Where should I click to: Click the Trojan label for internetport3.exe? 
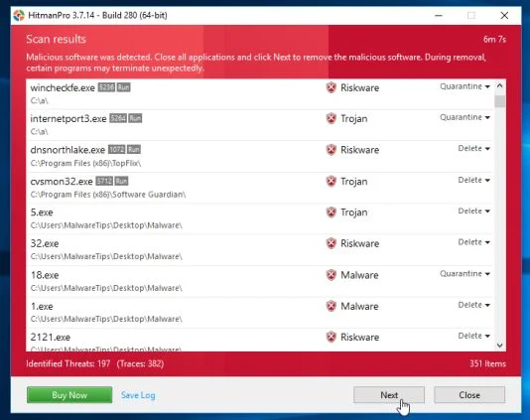354,119
